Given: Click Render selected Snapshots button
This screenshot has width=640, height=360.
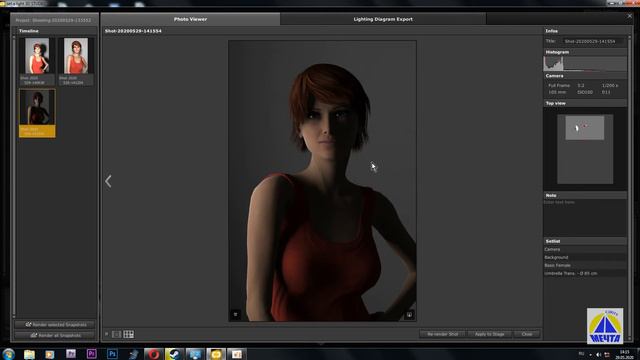Looking at the screenshot, I should point(55,324).
